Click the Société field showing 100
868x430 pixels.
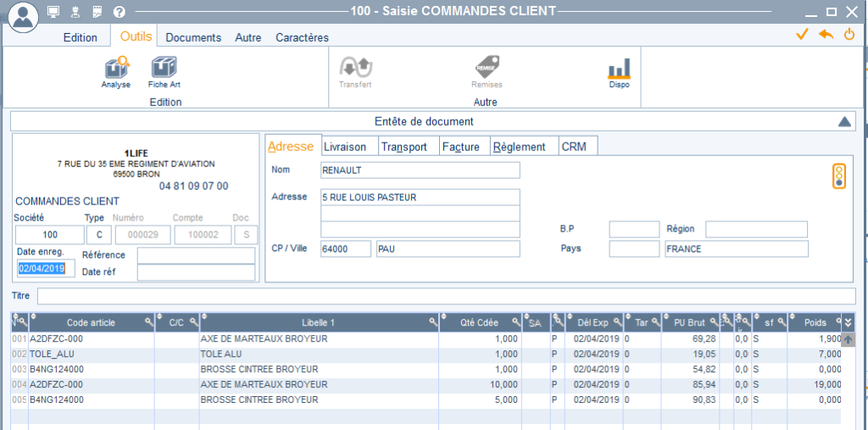point(50,235)
